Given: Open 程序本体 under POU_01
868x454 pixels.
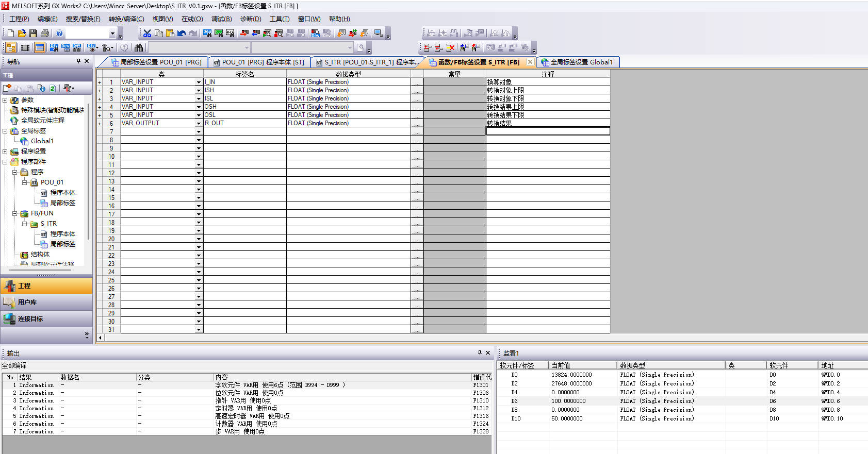Looking at the screenshot, I should 62,193.
